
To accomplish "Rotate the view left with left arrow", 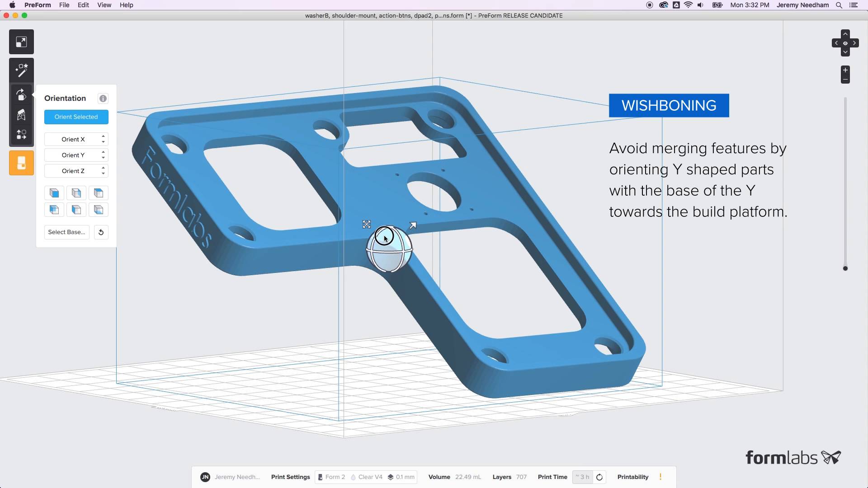I will pyautogui.click(x=836, y=43).
